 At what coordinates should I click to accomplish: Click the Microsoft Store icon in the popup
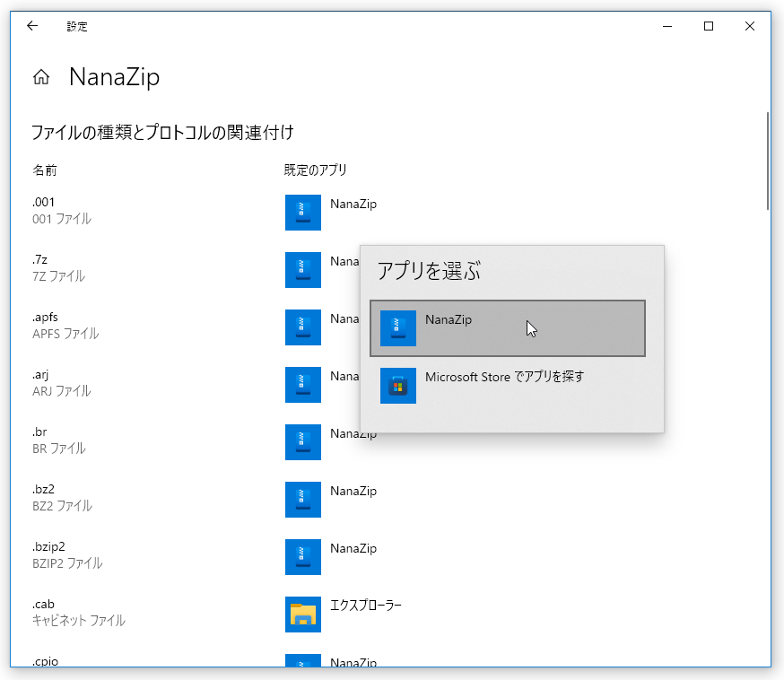coord(398,386)
